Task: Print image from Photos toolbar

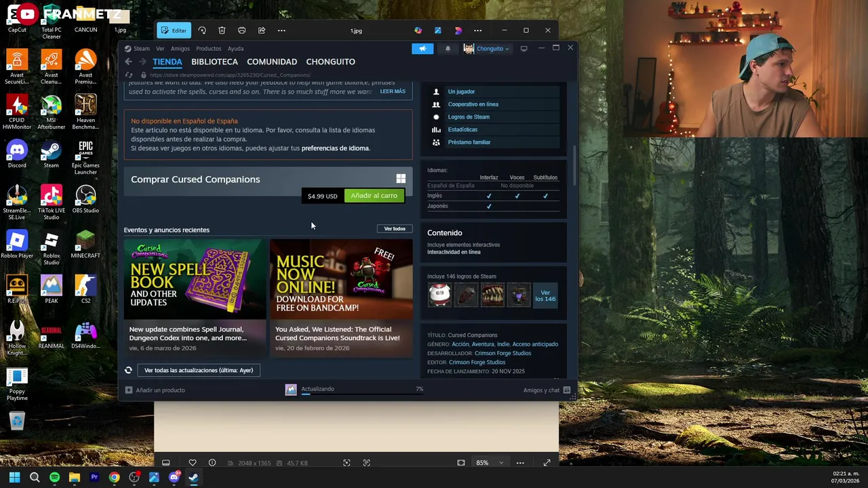Action: (x=241, y=30)
